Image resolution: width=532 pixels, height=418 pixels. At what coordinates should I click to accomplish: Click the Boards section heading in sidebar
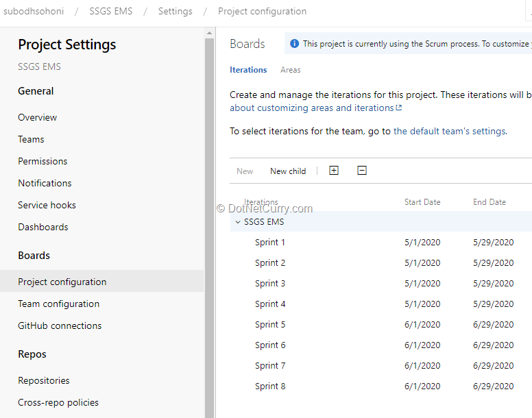(x=34, y=256)
